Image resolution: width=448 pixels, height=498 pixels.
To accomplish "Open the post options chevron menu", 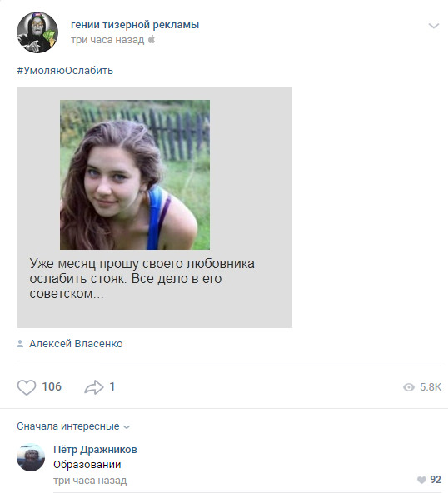I will click(x=433, y=26).
